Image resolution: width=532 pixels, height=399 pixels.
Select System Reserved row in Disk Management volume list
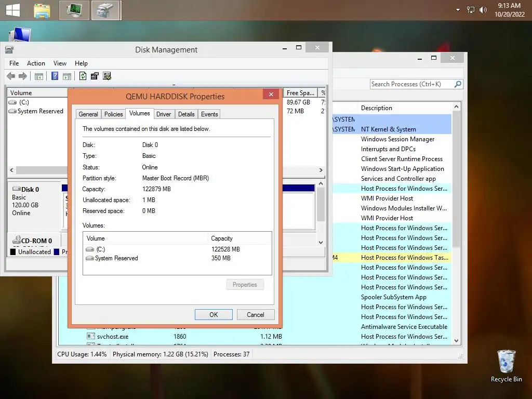[37, 111]
